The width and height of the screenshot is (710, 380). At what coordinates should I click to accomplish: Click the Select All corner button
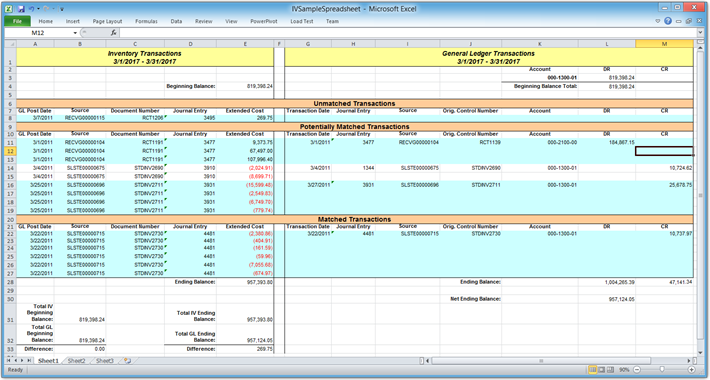[10, 44]
